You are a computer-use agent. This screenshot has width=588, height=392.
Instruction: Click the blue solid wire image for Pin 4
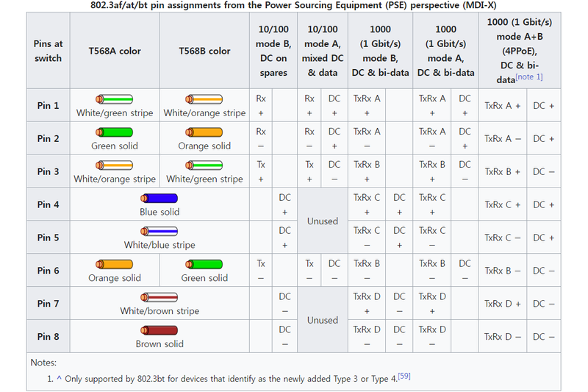click(x=159, y=199)
